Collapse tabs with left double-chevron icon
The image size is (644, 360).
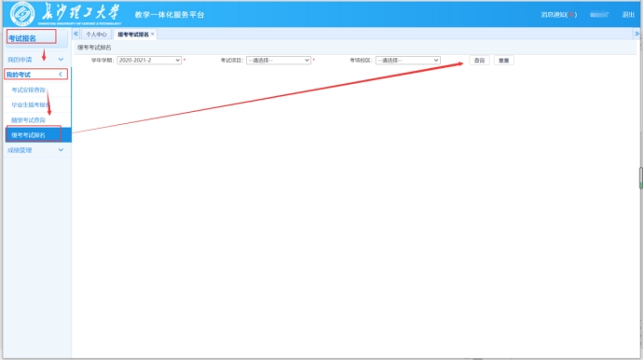pos(76,34)
